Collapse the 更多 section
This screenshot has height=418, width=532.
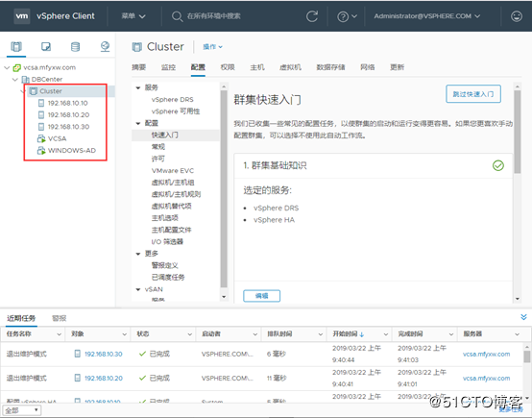pos(138,254)
